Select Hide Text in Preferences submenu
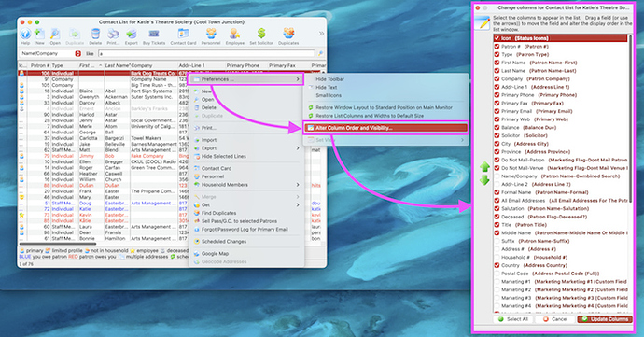The image size is (644, 337). (326, 87)
